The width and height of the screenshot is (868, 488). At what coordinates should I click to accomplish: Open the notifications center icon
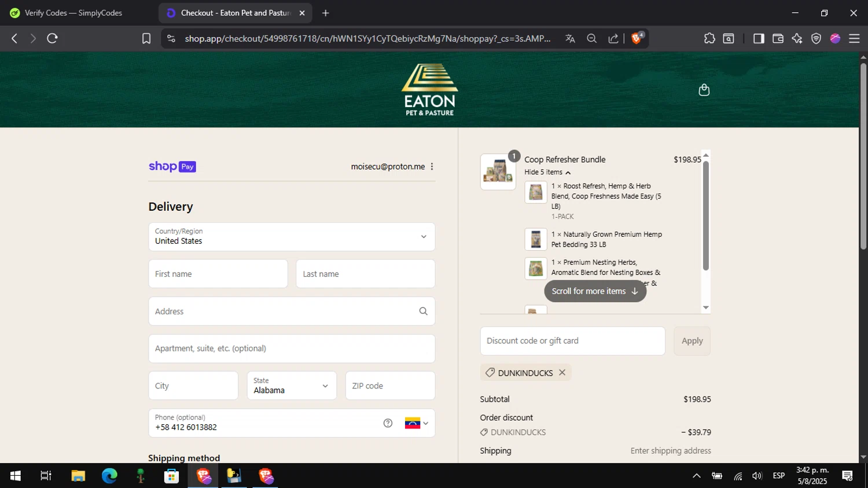click(848, 476)
